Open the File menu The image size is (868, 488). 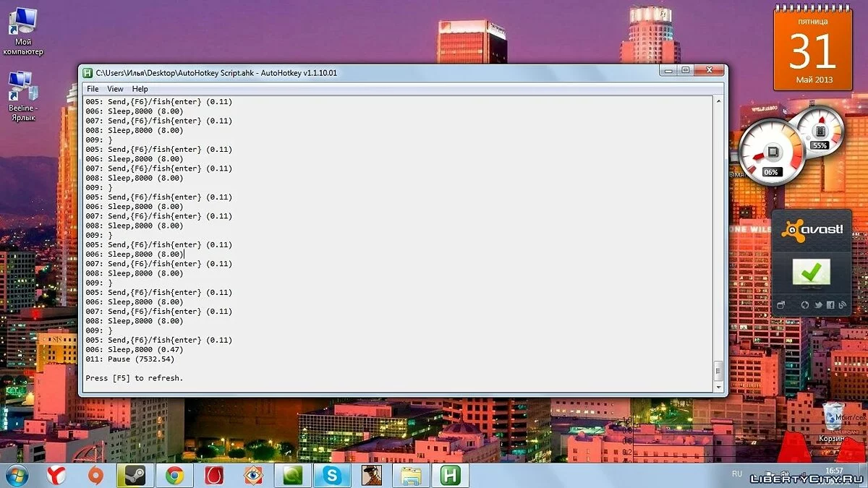(93, 89)
